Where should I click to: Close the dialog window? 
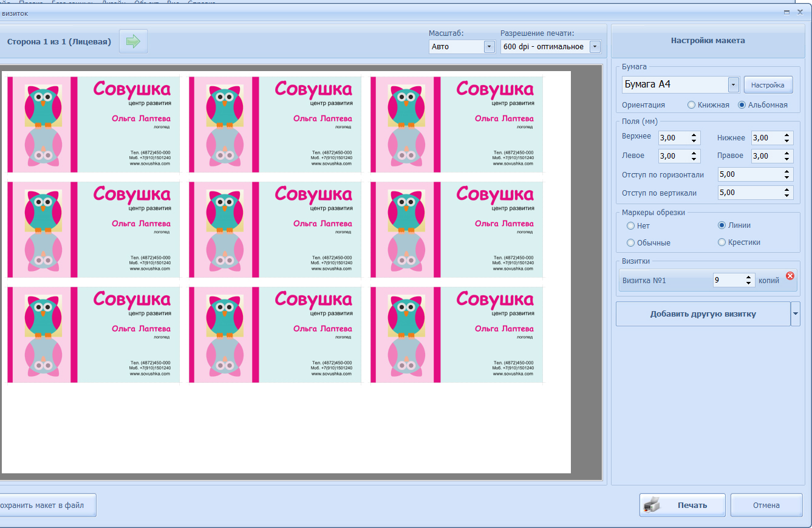click(800, 12)
